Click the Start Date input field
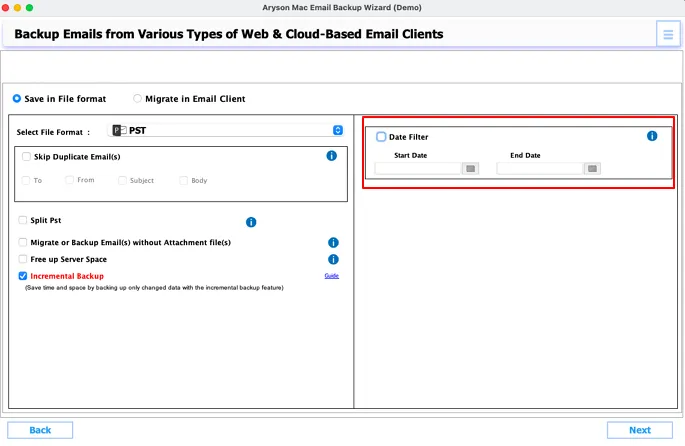 click(x=418, y=168)
